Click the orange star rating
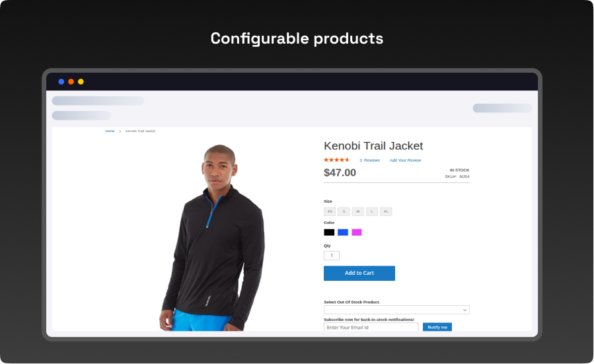Viewport: 594px width, 364px height. pos(336,160)
